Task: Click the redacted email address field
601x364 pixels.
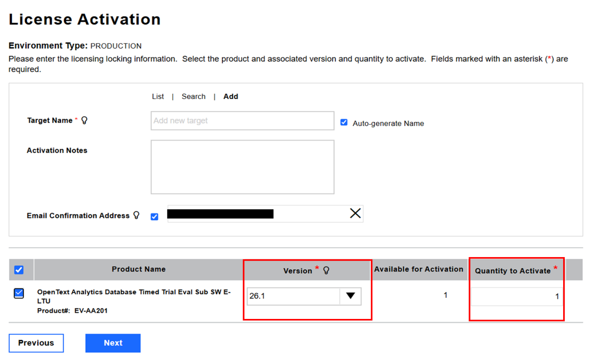Action: coord(220,214)
